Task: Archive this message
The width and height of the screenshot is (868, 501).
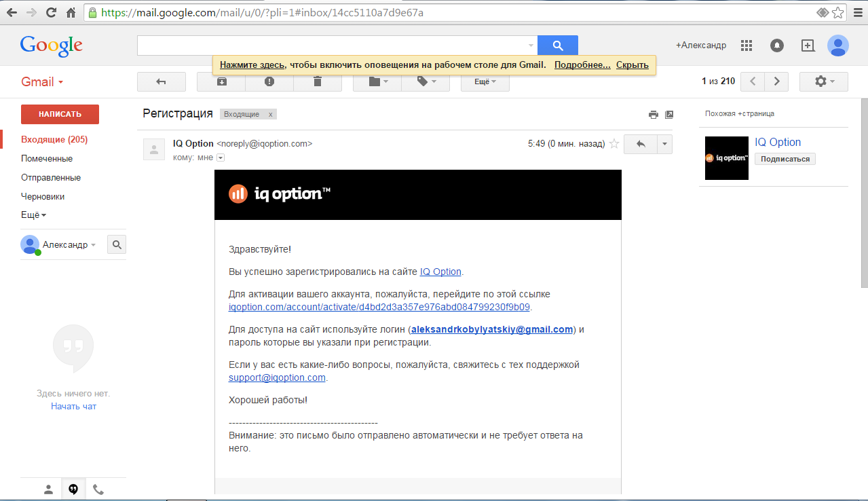Action: tap(221, 81)
